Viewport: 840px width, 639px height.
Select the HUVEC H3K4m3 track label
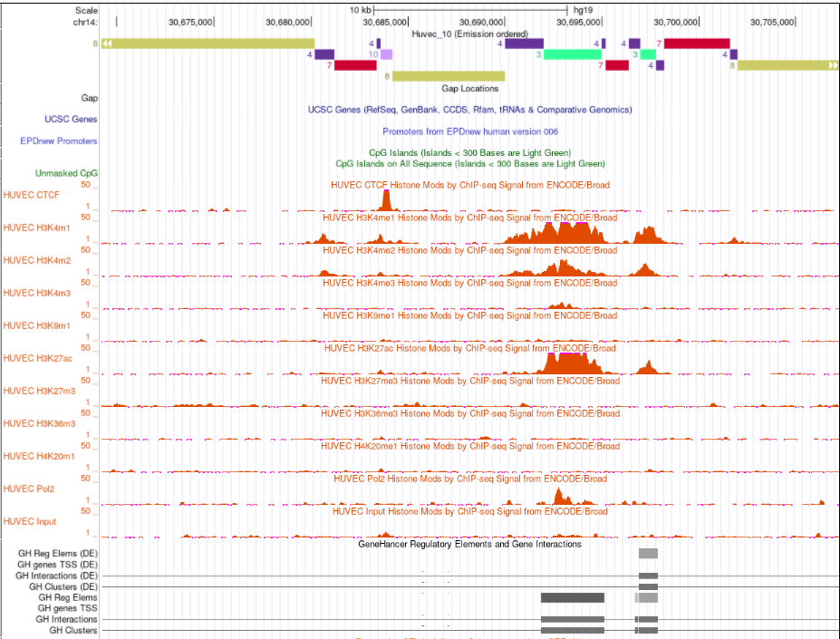tap(36, 294)
